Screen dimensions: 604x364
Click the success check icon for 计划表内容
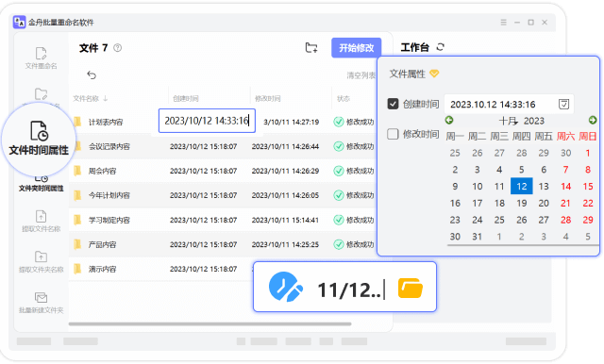pyautogui.click(x=339, y=122)
